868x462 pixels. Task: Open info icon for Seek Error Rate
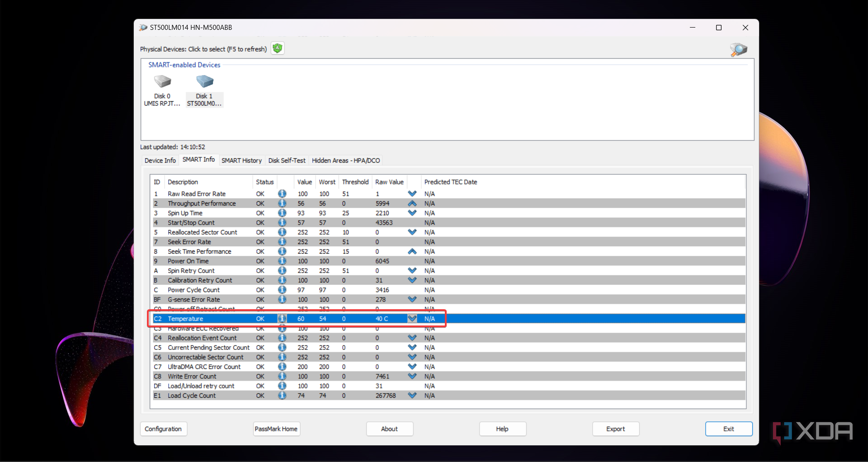coord(282,242)
